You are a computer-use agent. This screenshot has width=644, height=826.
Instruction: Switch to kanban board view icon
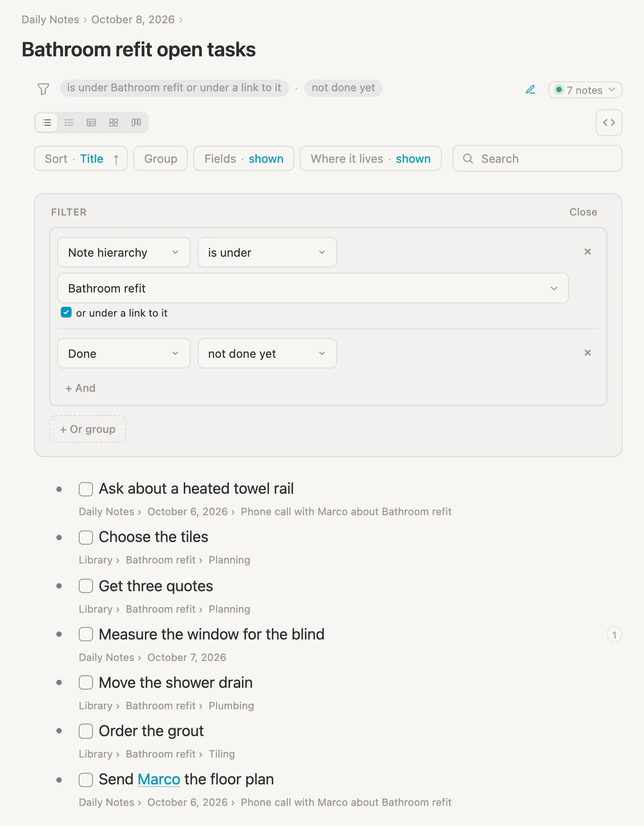136,123
